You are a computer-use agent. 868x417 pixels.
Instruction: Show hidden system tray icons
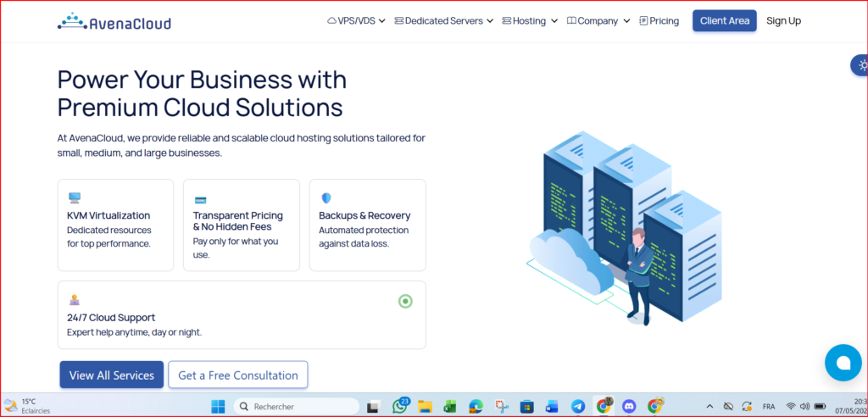[710, 407]
